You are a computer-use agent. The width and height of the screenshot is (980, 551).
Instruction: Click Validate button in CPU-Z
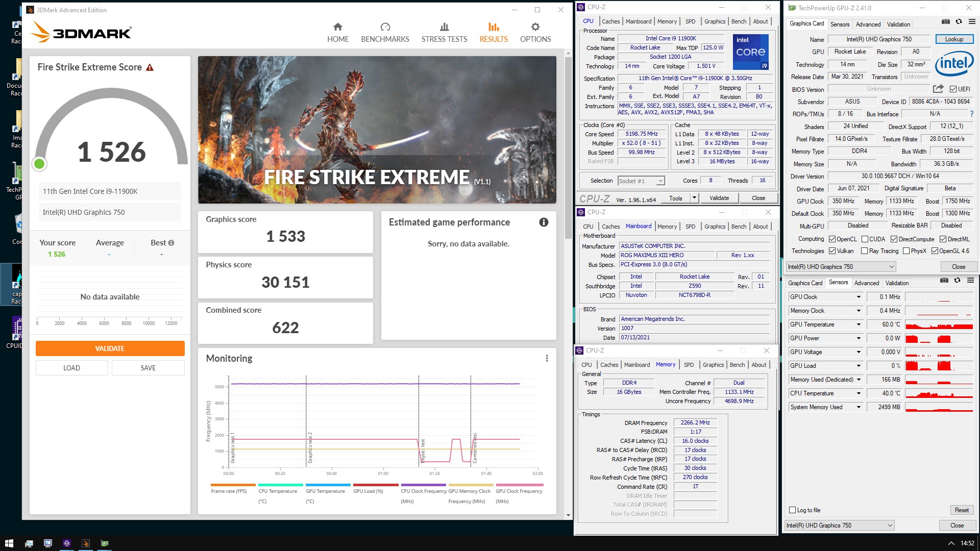(719, 198)
